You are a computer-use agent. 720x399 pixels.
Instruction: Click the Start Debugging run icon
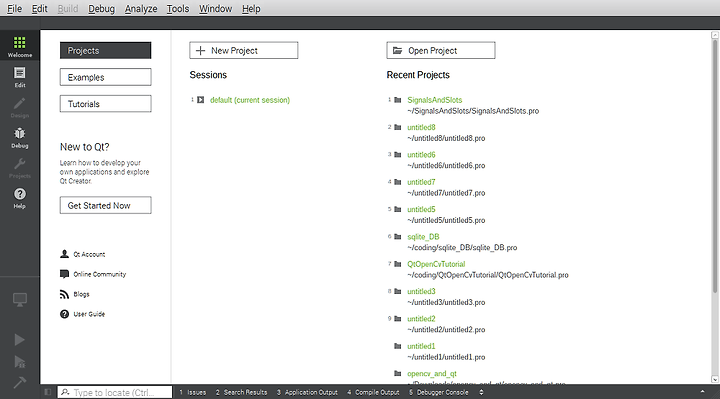click(19, 362)
